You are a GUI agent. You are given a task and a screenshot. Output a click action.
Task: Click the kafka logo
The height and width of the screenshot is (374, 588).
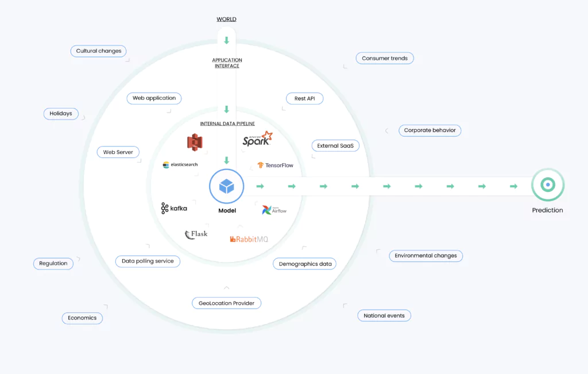tap(174, 208)
